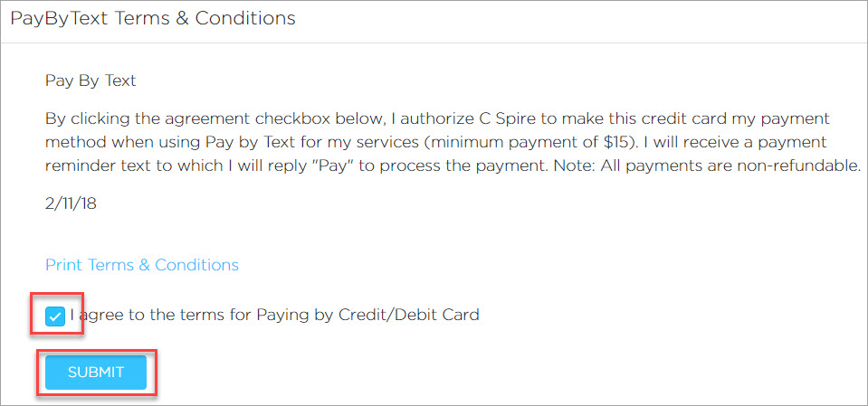Click the "minimum payment of $15" text
Screen dimensions: 868x406
point(531,143)
